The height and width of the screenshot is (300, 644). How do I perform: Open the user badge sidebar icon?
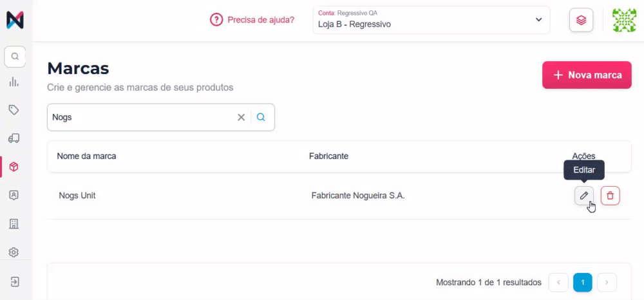[x=14, y=195]
